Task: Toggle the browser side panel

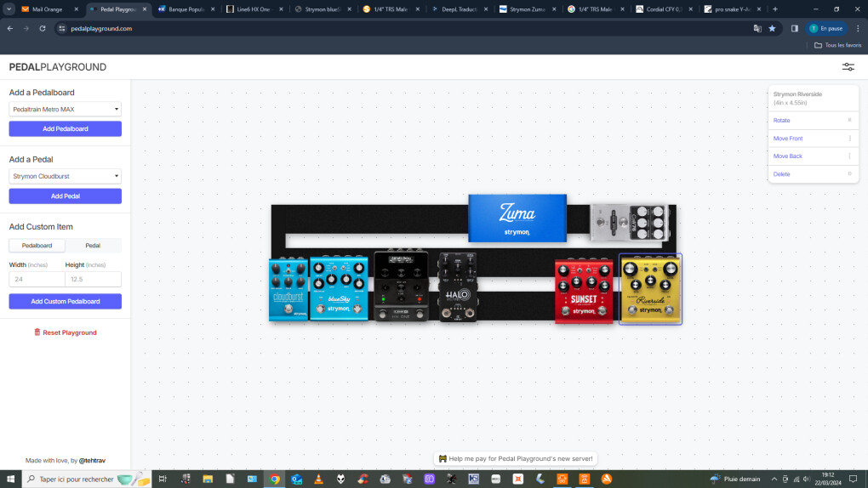Action: pyautogui.click(x=794, y=28)
